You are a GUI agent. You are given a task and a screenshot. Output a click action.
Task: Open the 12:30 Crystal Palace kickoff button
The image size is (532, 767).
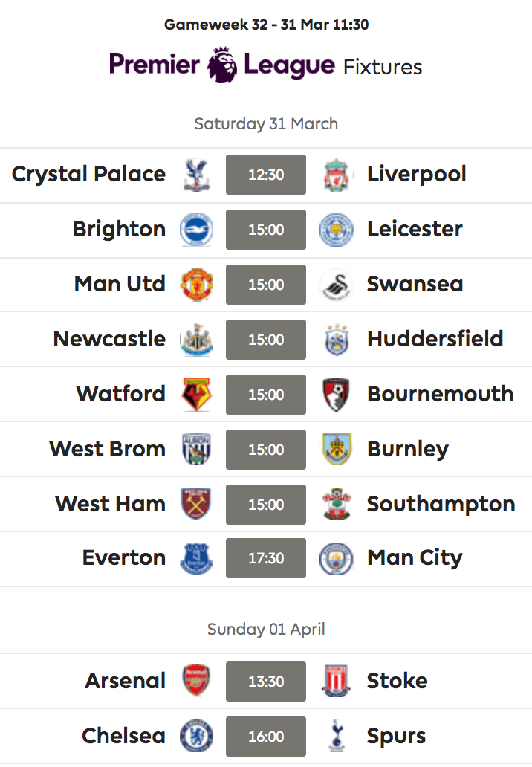pyautogui.click(x=266, y=175)
